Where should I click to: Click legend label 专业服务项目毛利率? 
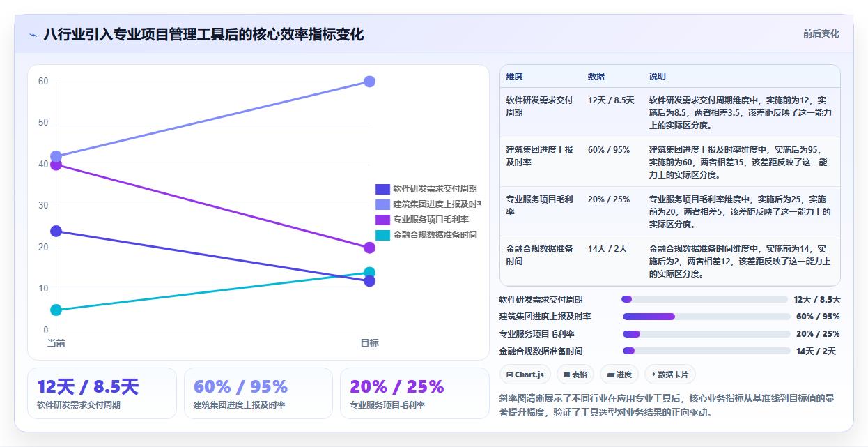tap(431, 220)
